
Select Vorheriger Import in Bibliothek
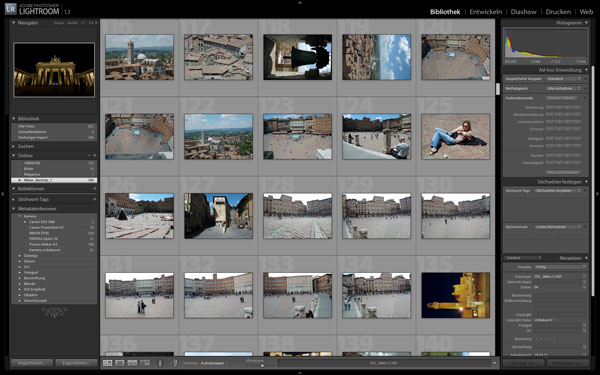(x=54, y=137)
